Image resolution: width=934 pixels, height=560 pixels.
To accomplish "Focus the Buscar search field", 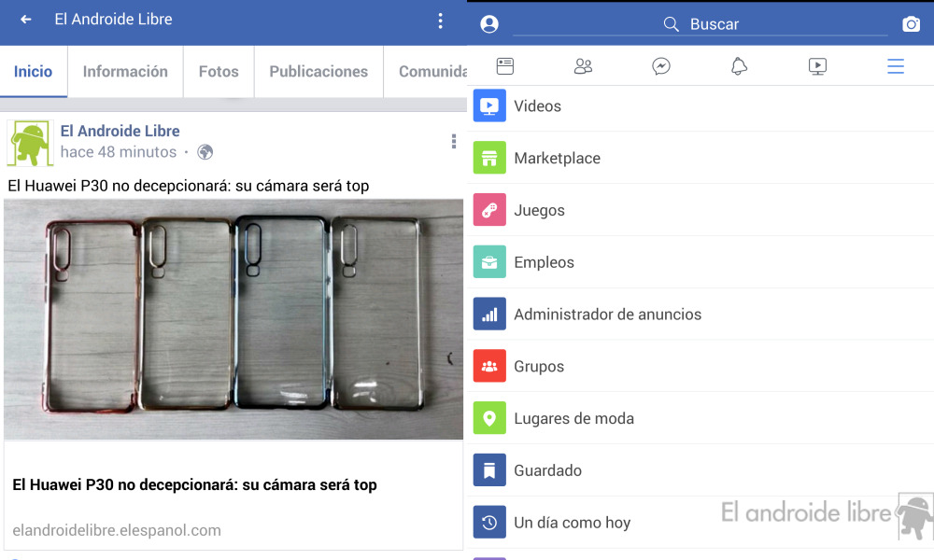I will [700, 24].
